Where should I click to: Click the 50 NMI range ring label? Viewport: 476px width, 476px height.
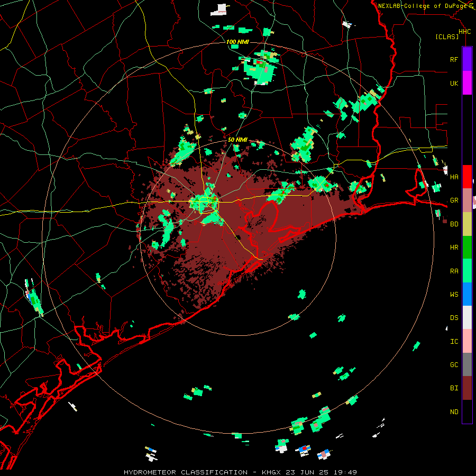(x=237, y=140)
